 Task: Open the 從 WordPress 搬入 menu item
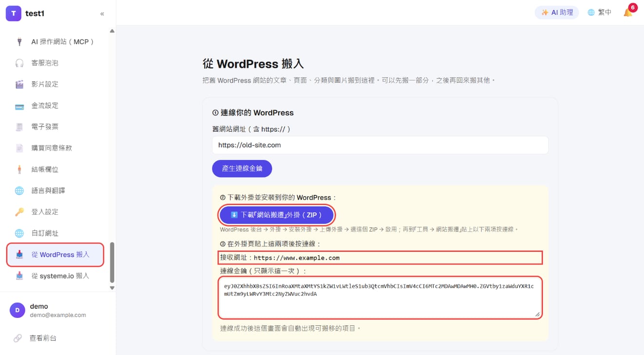pos(55,255)
